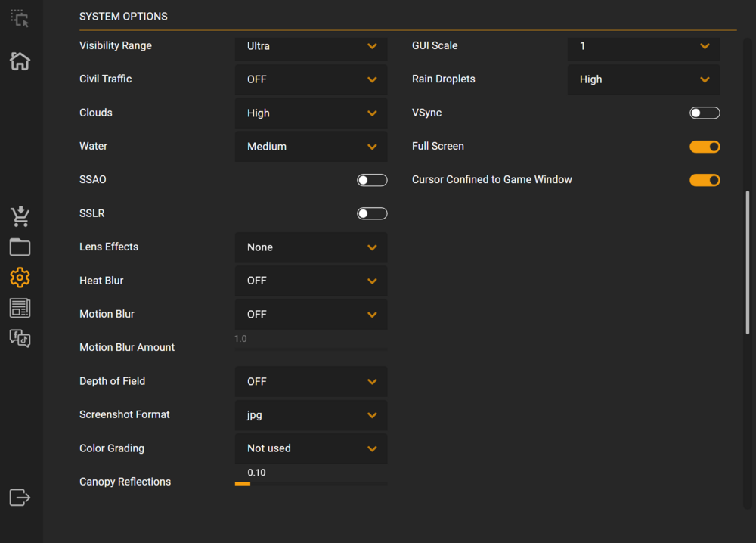Click the selection cursor icon at top
Viewport: 756px width, 543px height.
(20, 19)
